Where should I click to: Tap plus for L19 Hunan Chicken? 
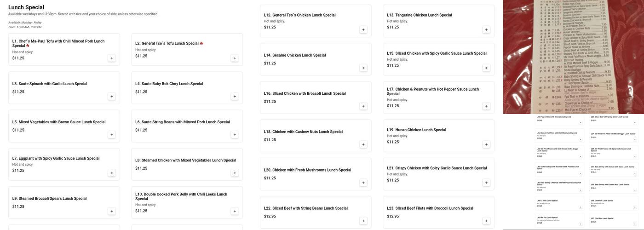pyautogui.click(x=486, y=144)
